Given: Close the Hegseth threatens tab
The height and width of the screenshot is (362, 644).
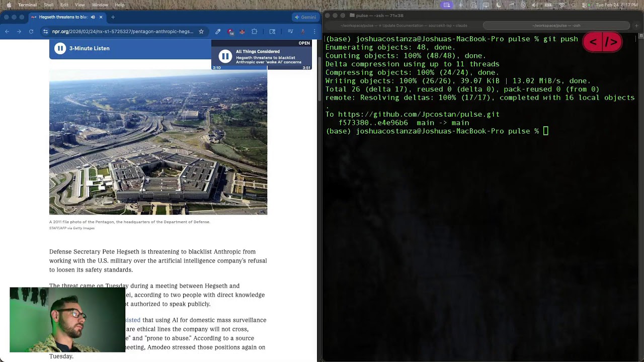Looking at the screenshot, I should [101, 17].
